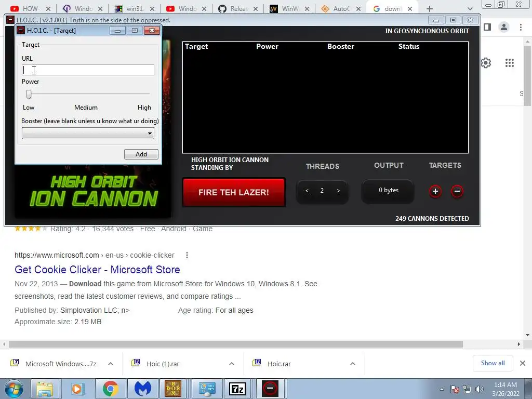Click the horizontal scrollbar of the page
The width and height of the screenshot is (532, 399).
click(235, 344)
